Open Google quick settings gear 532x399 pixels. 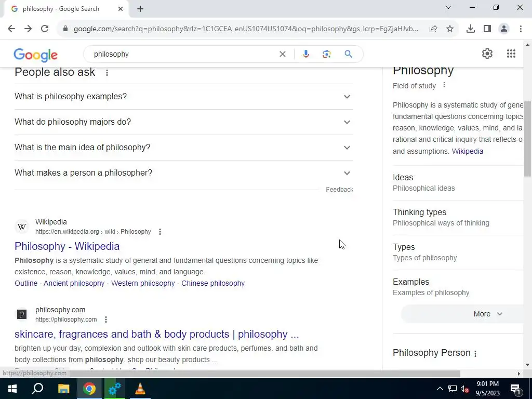pos(487,54)
